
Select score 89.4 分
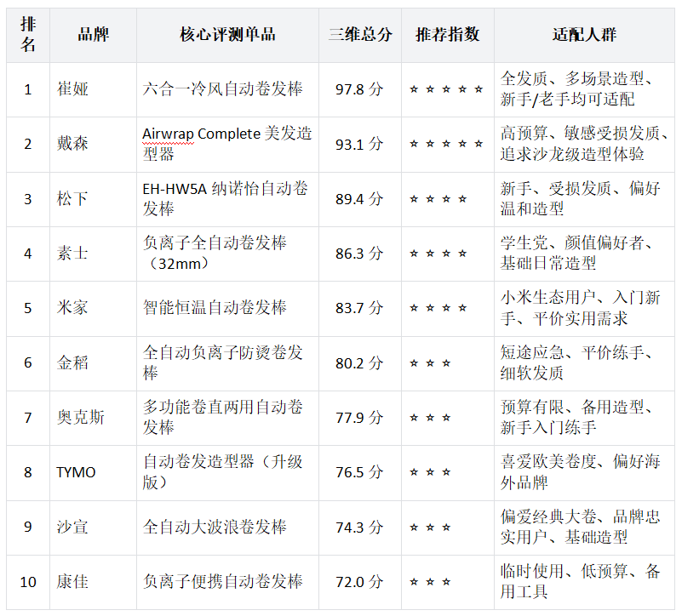tap(360, 200)
